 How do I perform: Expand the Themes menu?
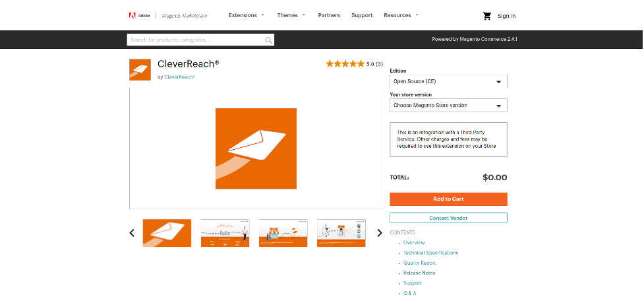point(291,15)
